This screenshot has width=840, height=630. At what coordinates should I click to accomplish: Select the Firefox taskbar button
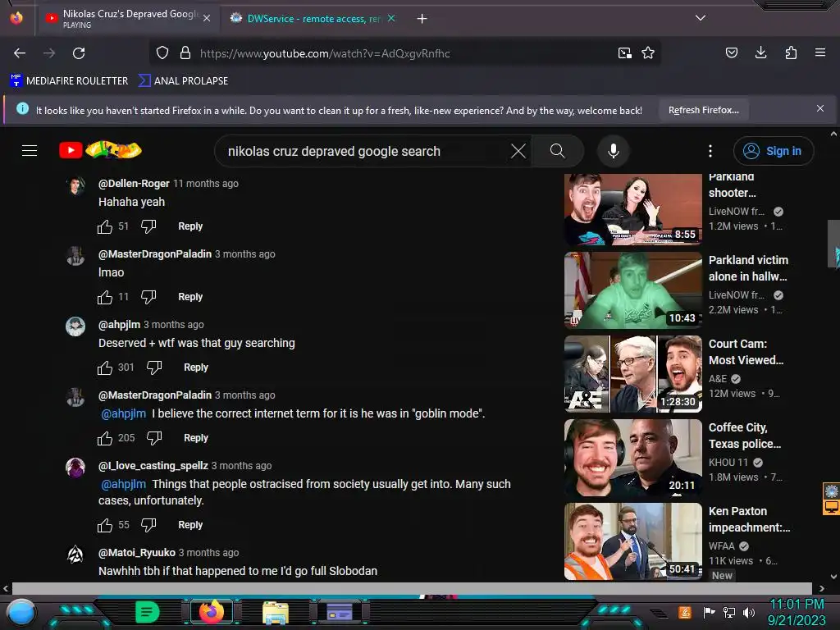coord(212,612)
